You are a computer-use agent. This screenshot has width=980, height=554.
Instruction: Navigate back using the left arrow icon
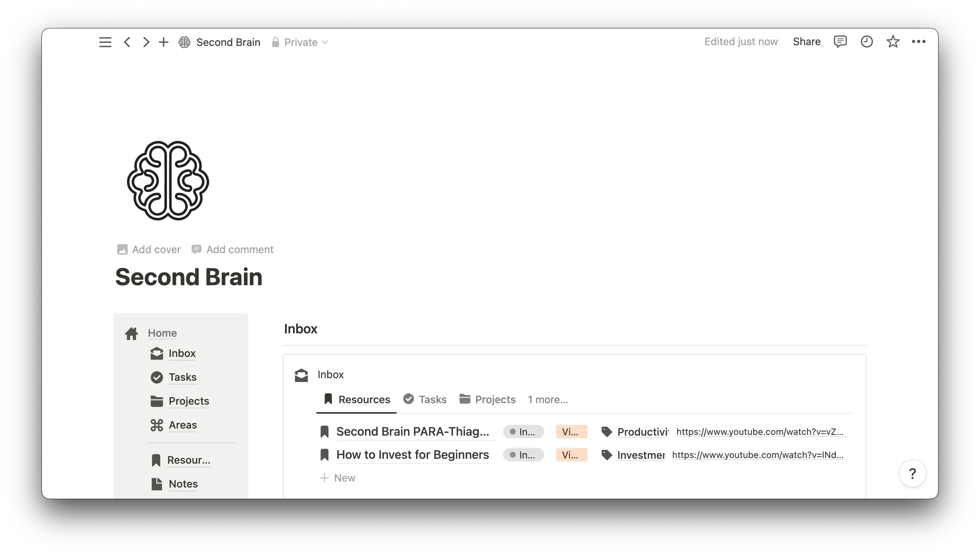point(127,42)
